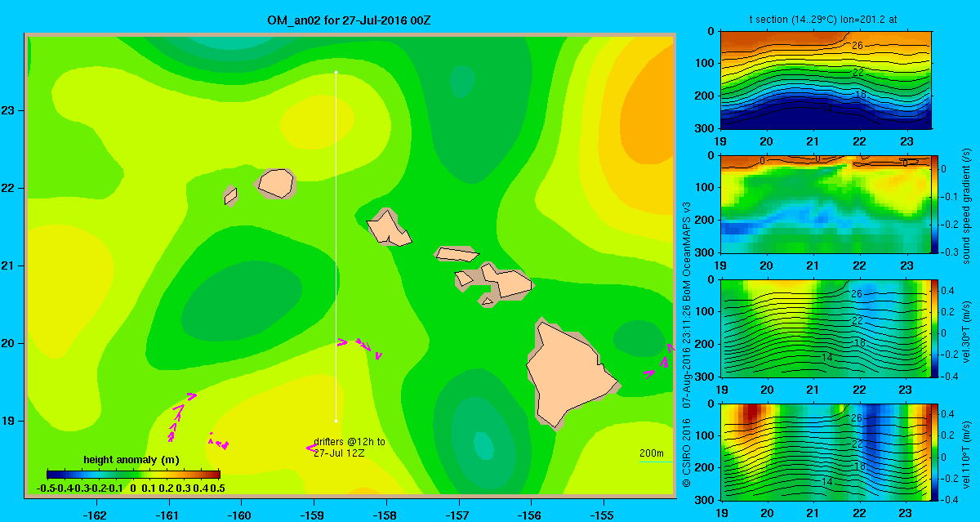Click the magenta drifter legend arrow beside 'drifters @12h'

310,447
